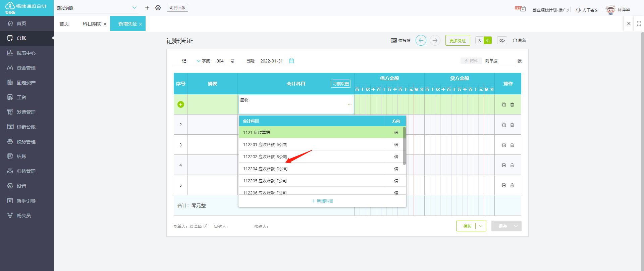The height and width of the screenshot is (271, 644).
Task: Switch font size to 大
Action: tap(480, 41)
